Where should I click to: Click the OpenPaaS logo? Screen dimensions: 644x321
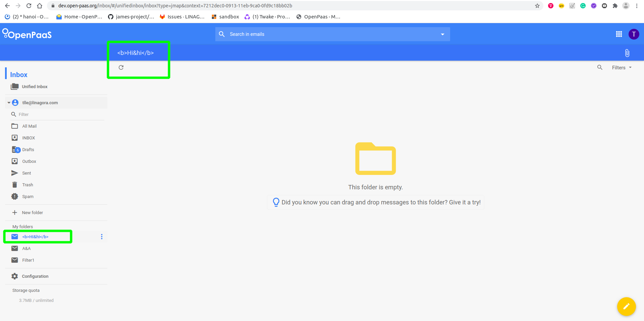(27, 34)
